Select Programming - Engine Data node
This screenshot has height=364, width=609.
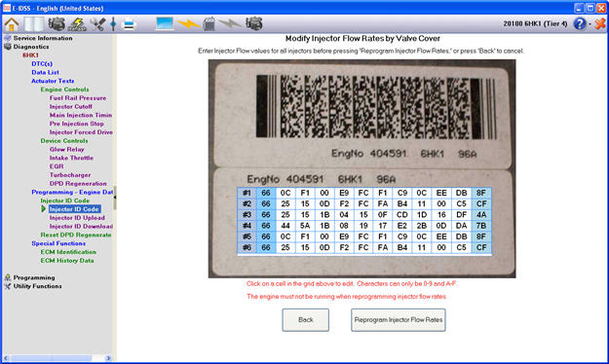tap(72, 192)
